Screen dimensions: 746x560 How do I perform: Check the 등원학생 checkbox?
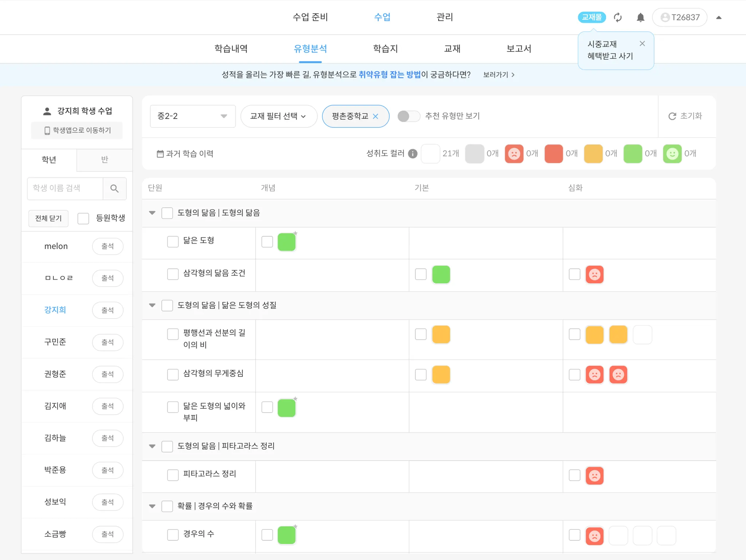click(x=83, y=218)
